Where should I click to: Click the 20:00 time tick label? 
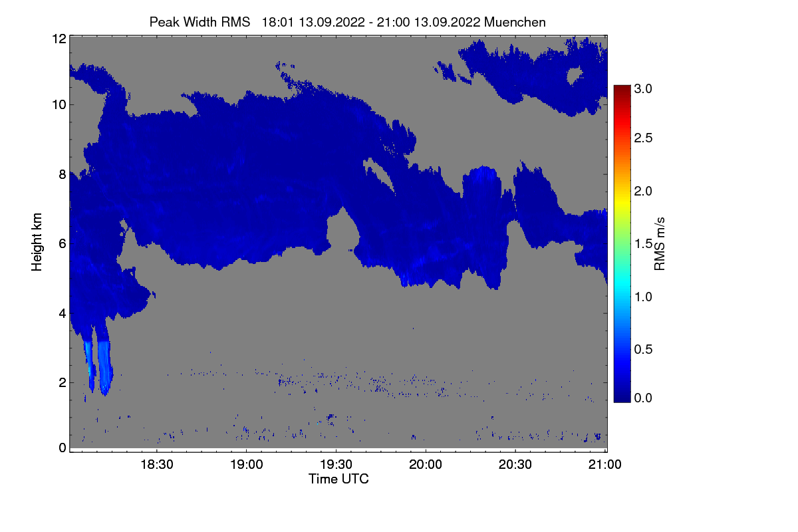[x=426, y=465]
